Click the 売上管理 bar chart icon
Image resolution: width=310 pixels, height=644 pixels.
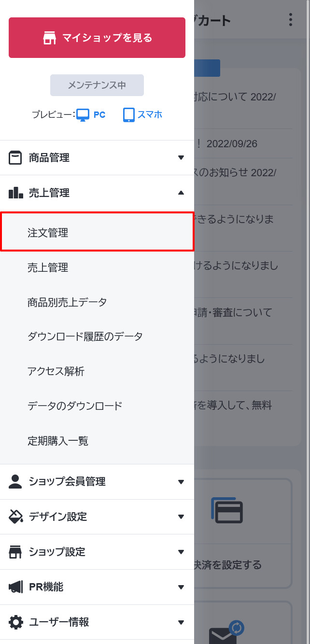tap(15, 193)
